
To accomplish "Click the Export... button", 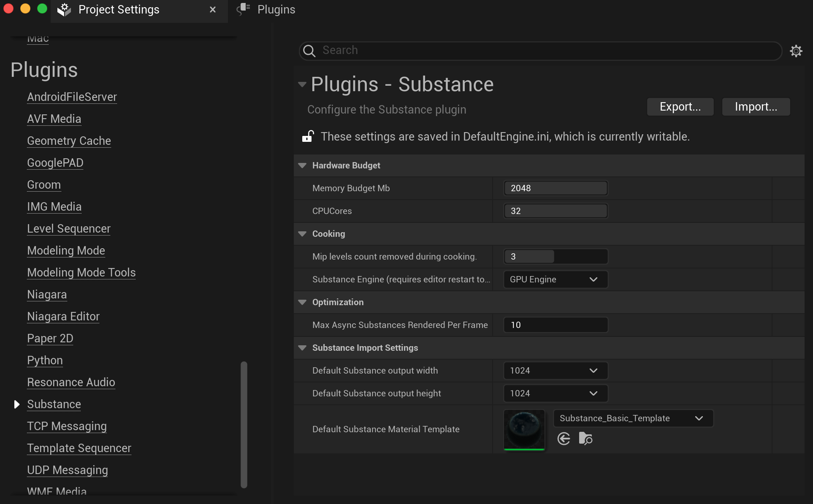I will [680, 107].
